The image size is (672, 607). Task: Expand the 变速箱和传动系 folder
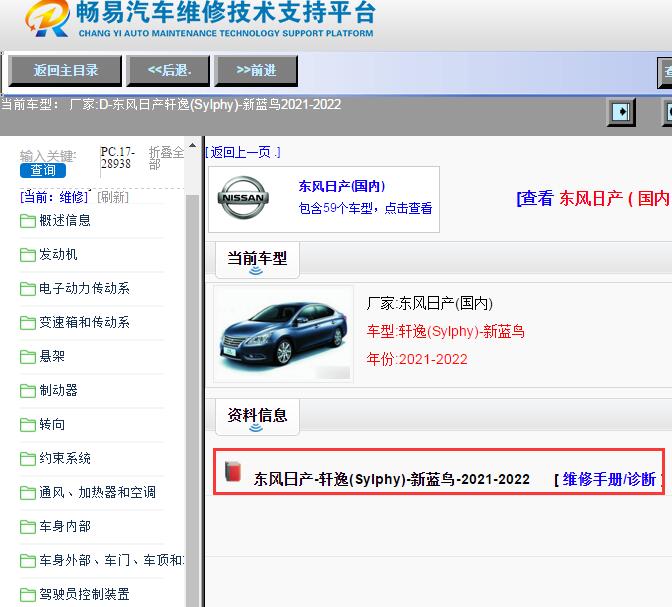tap(75, 322)
